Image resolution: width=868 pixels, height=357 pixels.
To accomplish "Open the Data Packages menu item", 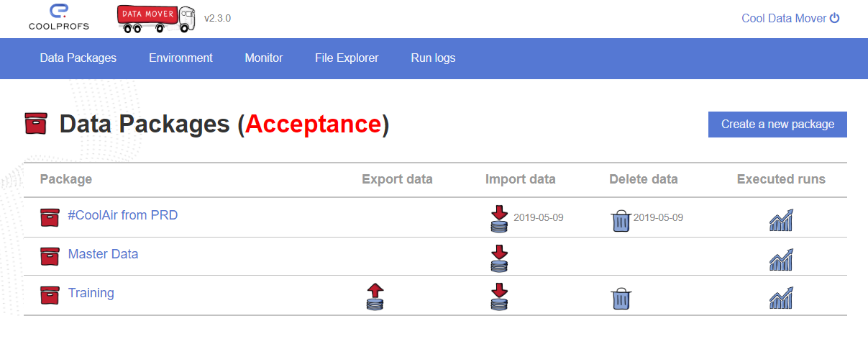I will [x=78, y=58].
